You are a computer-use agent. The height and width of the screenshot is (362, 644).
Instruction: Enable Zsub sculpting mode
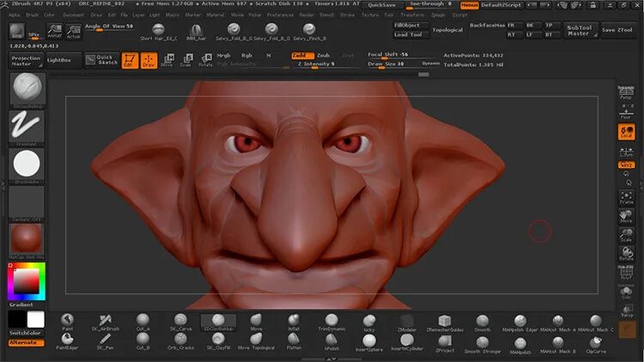[324, 55]
